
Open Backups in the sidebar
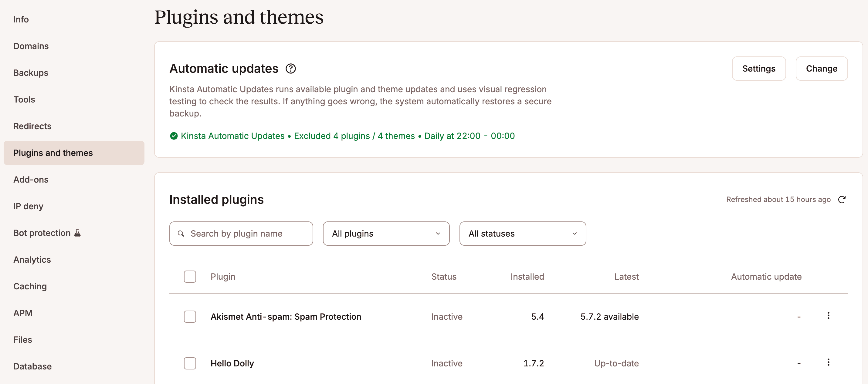[x=31, y=73]
